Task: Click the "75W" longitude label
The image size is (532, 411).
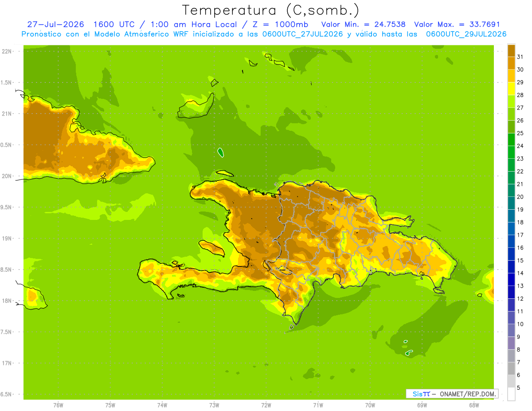Action: 110,405
